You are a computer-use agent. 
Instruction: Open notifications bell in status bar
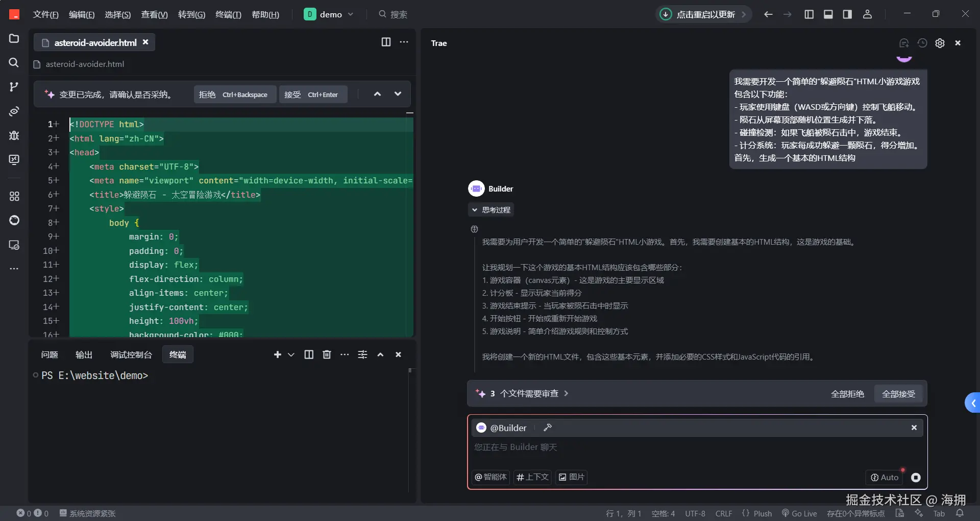(960, 513)
